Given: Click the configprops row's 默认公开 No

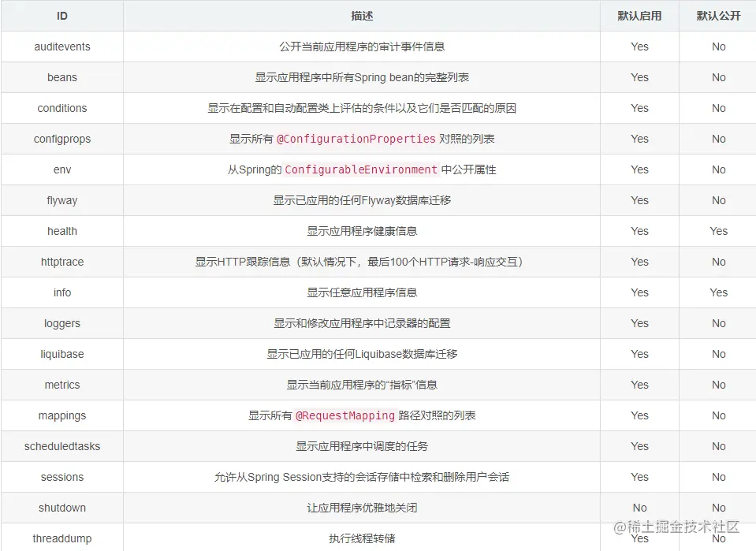Looking at the screenshot, I should coord(718,140).
